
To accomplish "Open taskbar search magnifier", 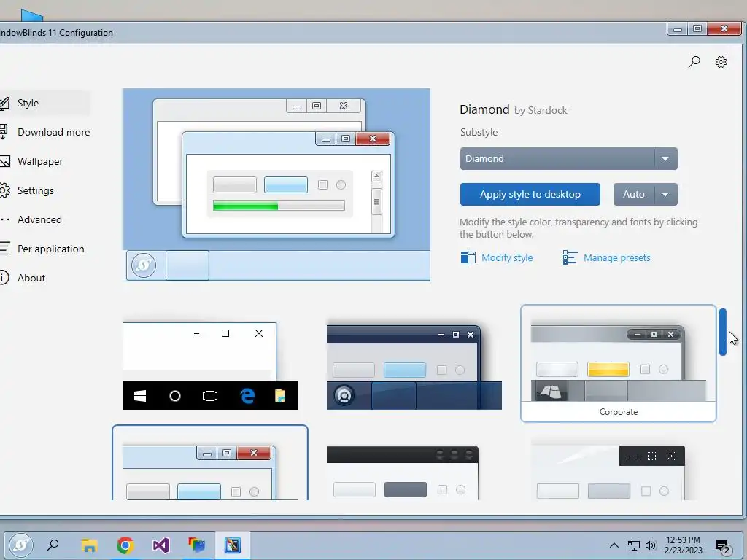I will pos(53,545).
